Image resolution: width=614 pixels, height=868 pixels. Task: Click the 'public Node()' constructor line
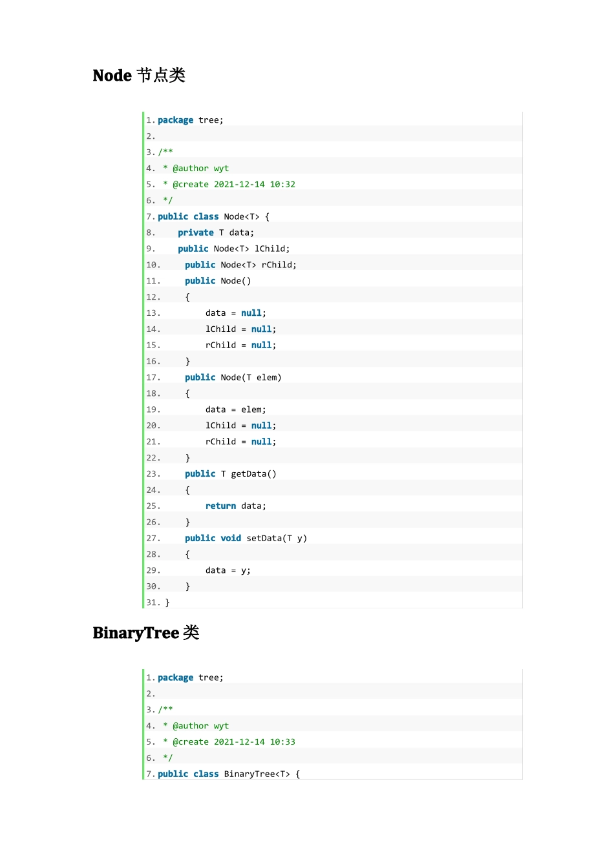pyautogui.click(x=218, y=282)
